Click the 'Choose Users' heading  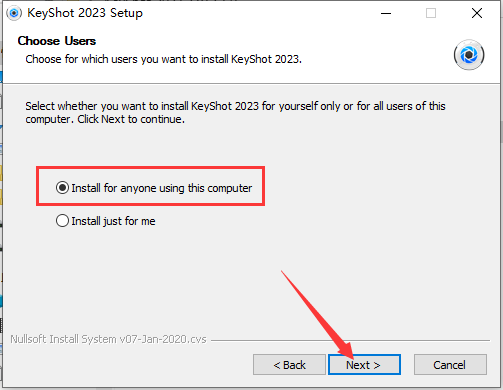[x=57, y=41]
